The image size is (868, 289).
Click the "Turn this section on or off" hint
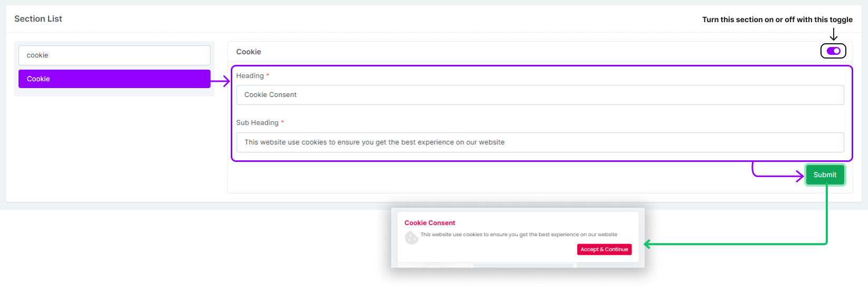coord(777,20)
